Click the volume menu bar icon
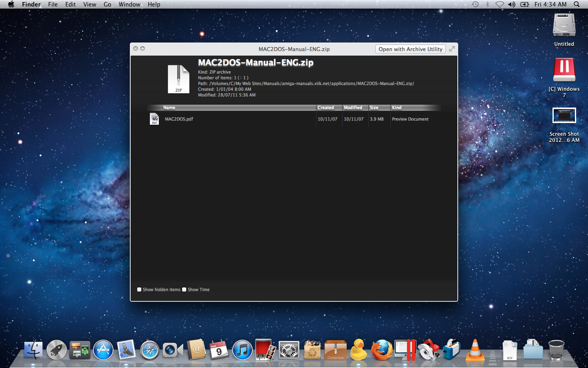 click(512, 4)
